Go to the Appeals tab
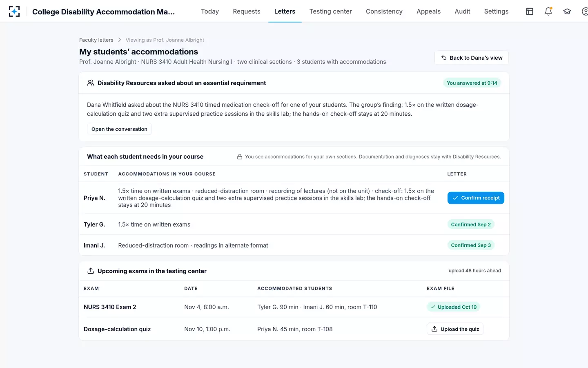Viewport: 588px width, 368px height. coord(428,11)
